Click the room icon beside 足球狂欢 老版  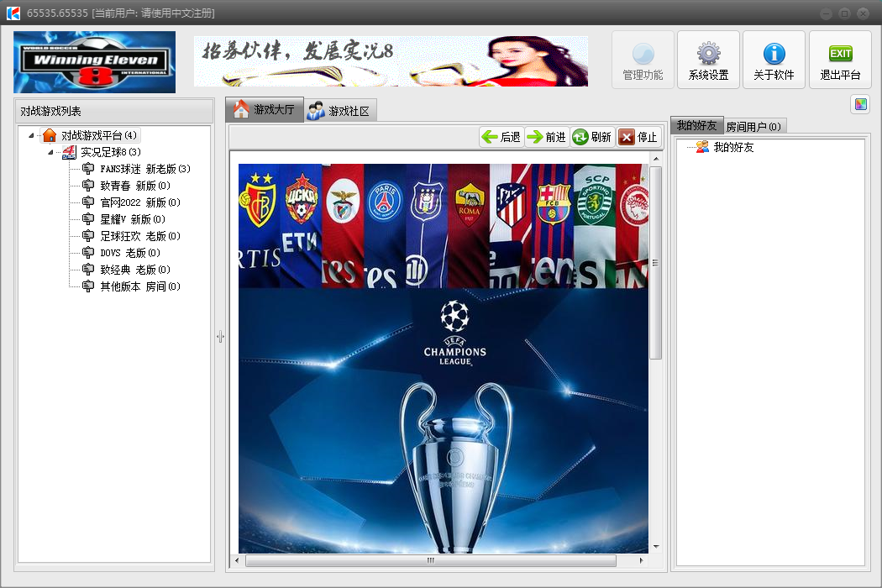[88, 236]
